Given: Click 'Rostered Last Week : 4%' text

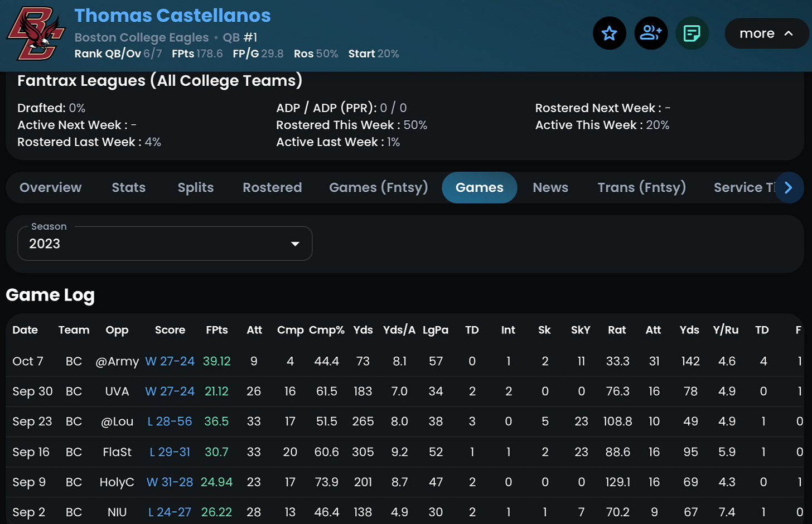Looking at the screenshot, I should click(89, 142).
